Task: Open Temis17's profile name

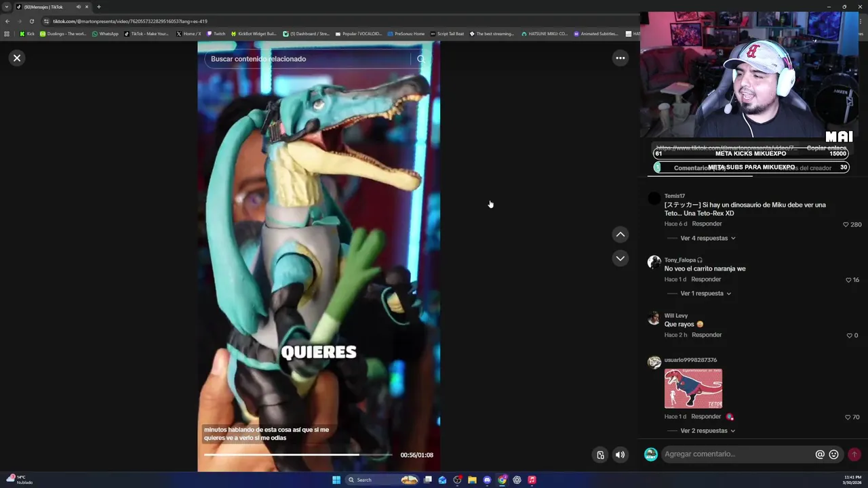Action: pyautogui.click(x=675, y=196)
